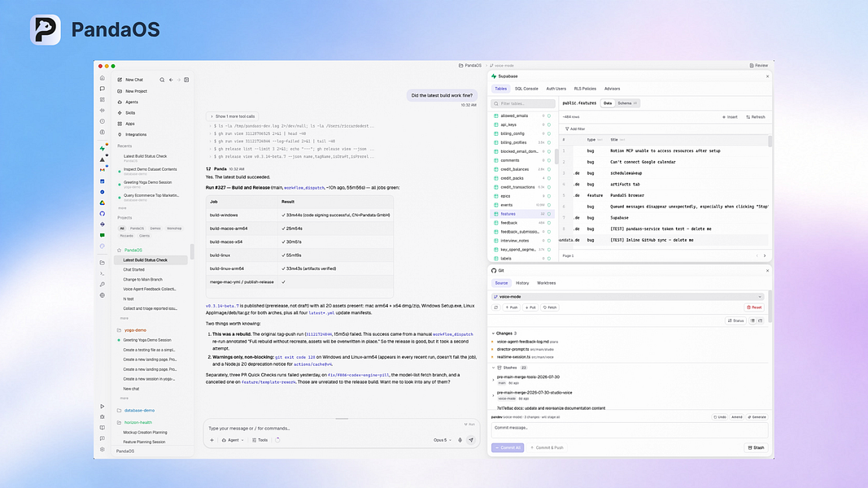This screenshot has height=488, width=868.
Task: Open the voice-mode branch dropdown
Action: pos(628,297)
